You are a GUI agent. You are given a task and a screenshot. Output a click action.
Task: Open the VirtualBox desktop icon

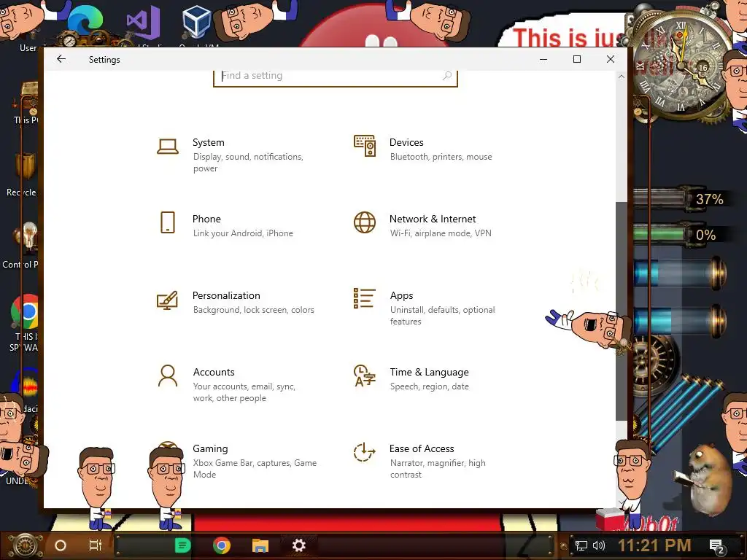click(196, 21)
